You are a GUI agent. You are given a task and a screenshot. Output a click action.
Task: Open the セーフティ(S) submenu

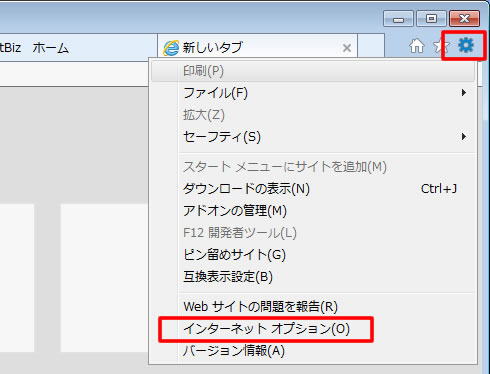[x=313, y=137]
